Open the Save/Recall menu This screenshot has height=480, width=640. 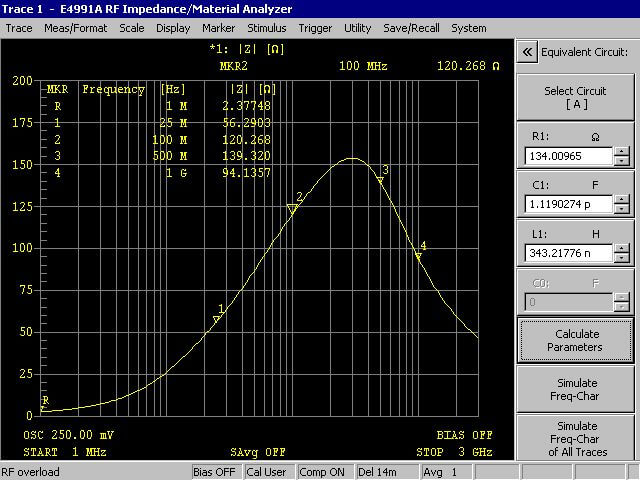click(x=411, y=28)
